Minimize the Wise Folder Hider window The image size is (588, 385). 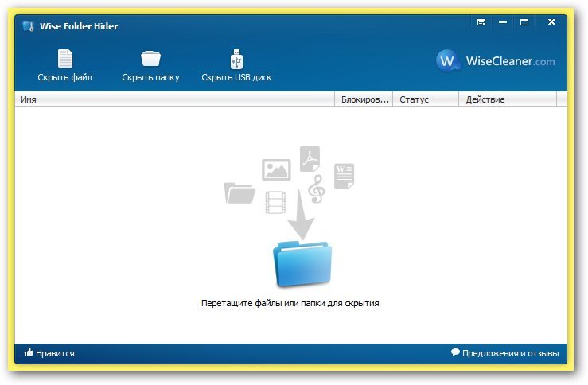[x=503, y=23]
